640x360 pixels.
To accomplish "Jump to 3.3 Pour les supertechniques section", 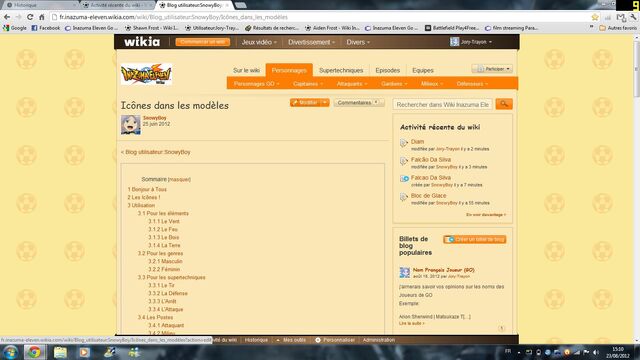I will pos(171,277).
